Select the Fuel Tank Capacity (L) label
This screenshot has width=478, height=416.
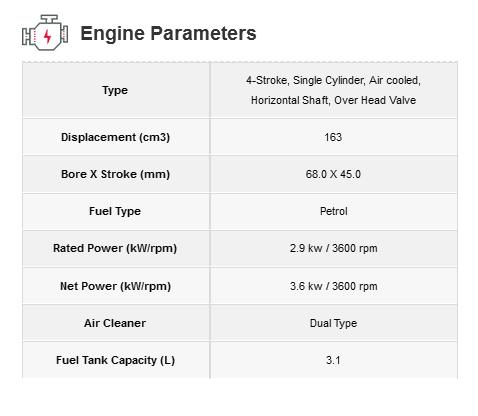point(115,360)
